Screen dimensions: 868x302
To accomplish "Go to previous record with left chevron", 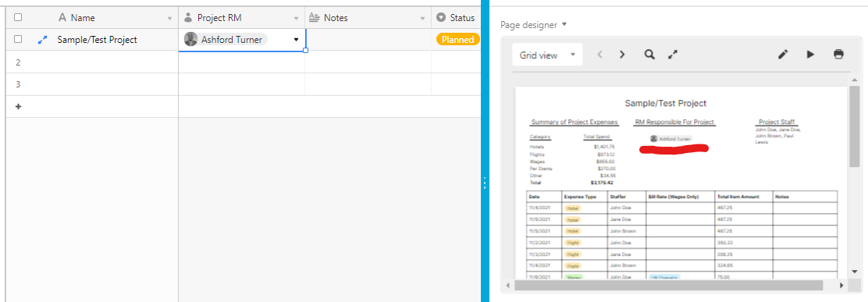I will pyautogui.click(x=599, y=54).
